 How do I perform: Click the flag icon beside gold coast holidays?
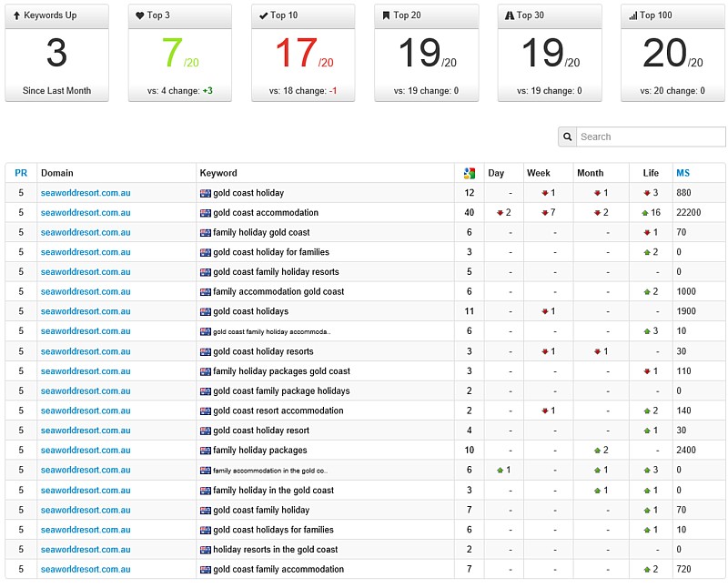tap(206, 311)
